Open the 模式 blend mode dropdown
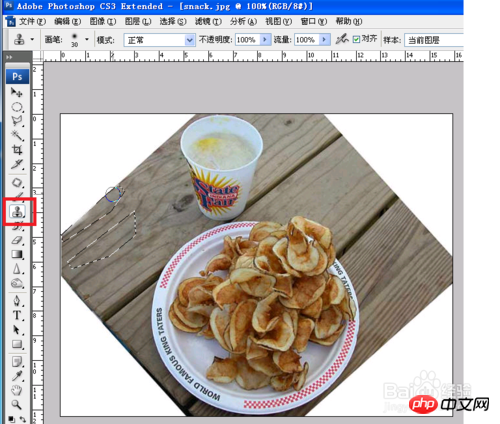Screen dimensions: 500x424 tap(159, 40)
